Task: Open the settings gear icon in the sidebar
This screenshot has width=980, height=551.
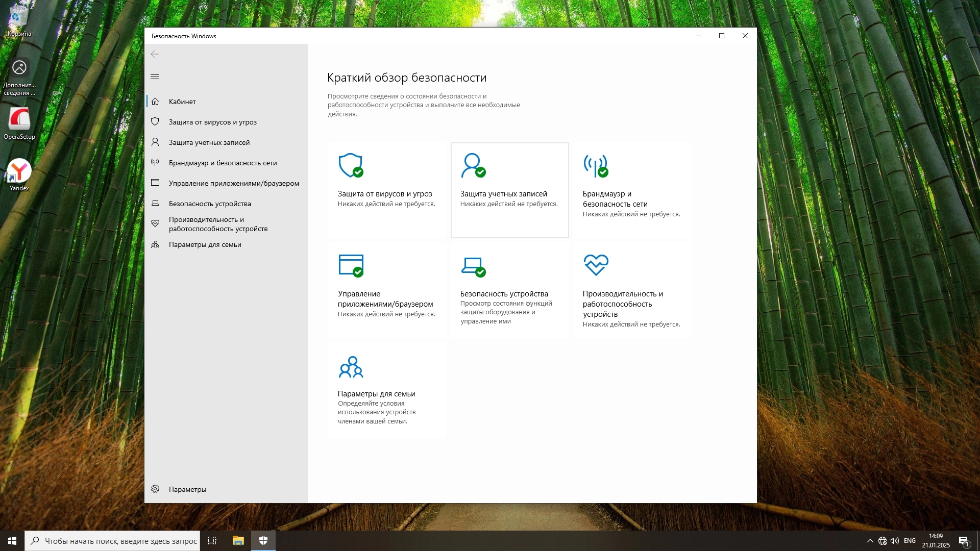Action: click(155, 489)
